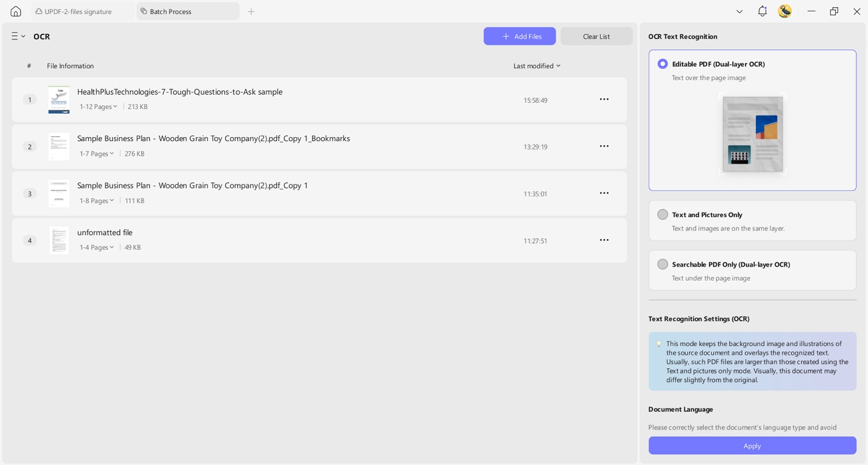Open the user profile avatar
Screen dimensions: 868x465
point(785,11)
